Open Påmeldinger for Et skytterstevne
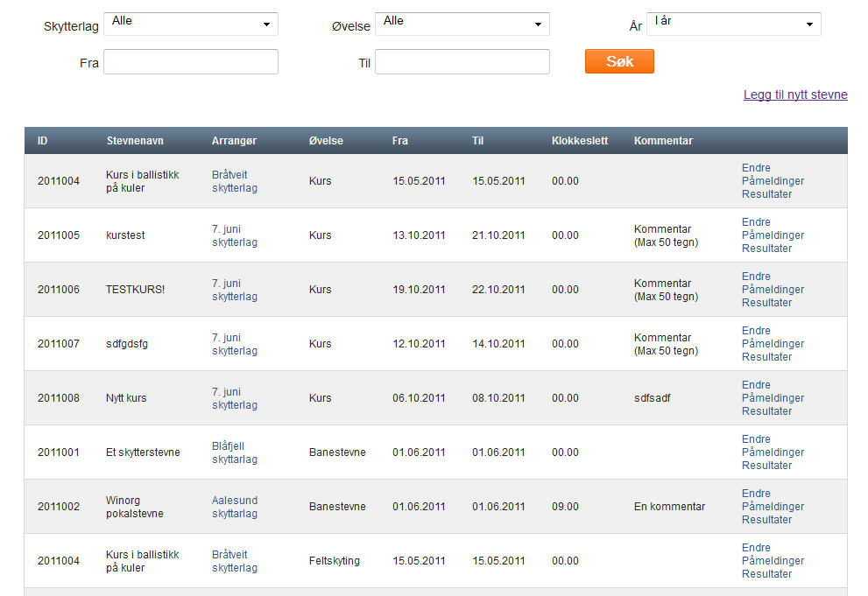Screen dimensions: 868x596 (773, 452)
